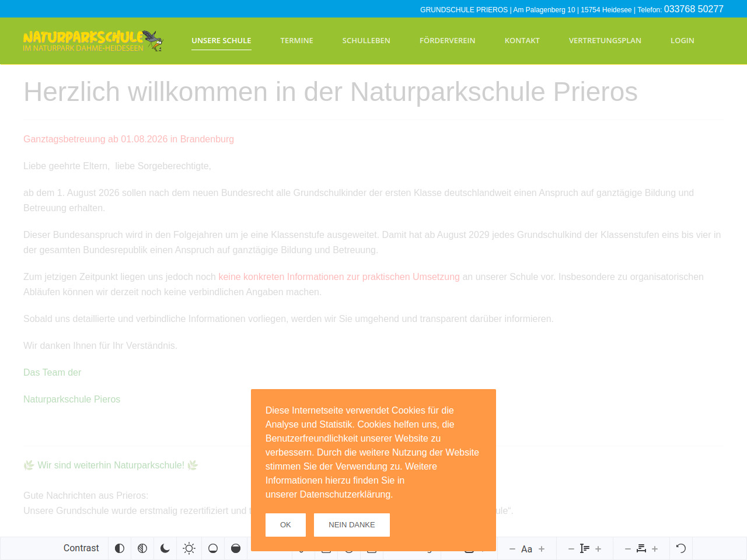Click the half-circle contrast icon
The image size is (747, 560).
120,548
